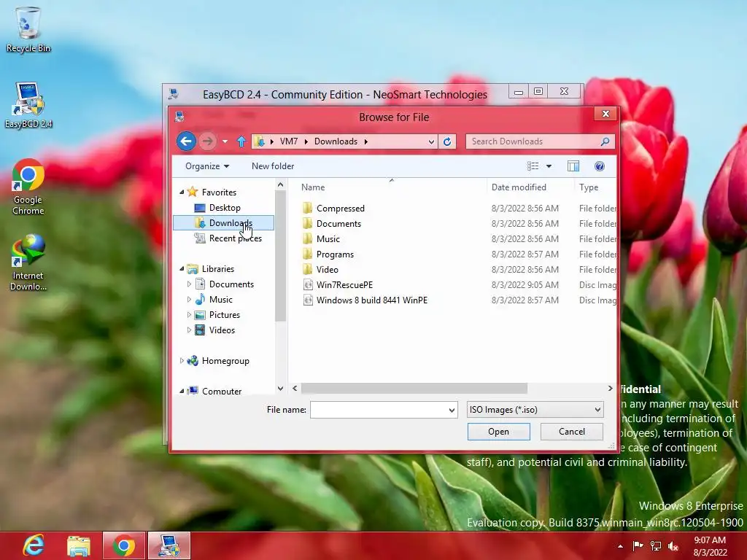Select Videos library in navigation pane
The width and height of the screenshot is (747, 560).
[222, 330]
